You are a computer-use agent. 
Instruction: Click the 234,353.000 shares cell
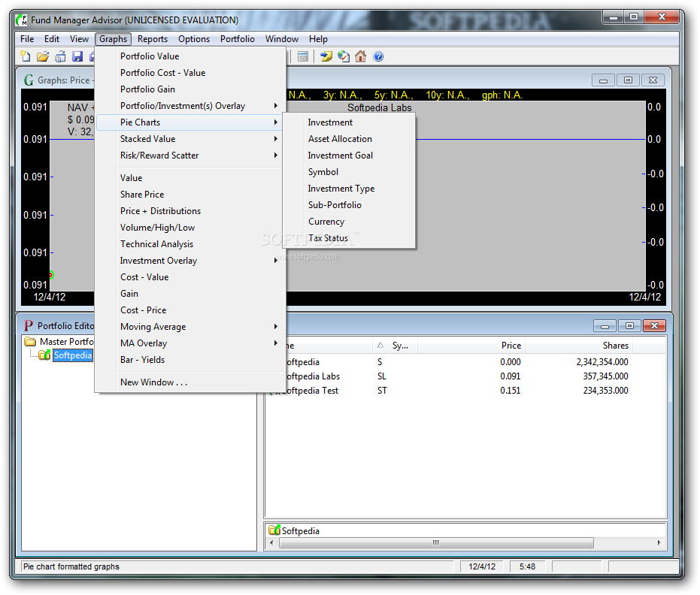[605, 390]
